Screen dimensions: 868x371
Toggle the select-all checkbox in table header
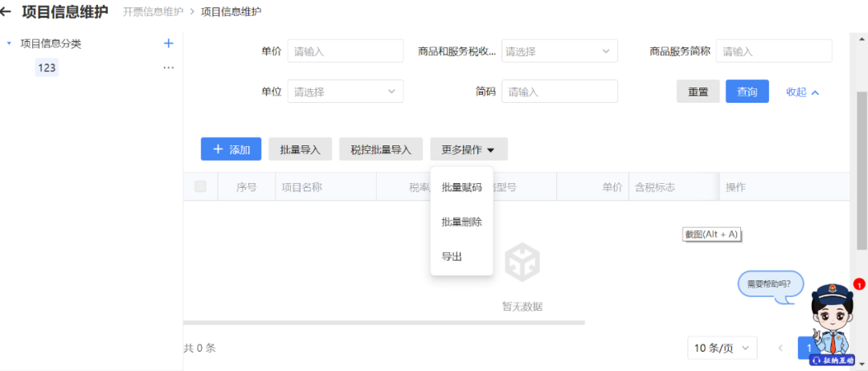(x=200, y=186)
